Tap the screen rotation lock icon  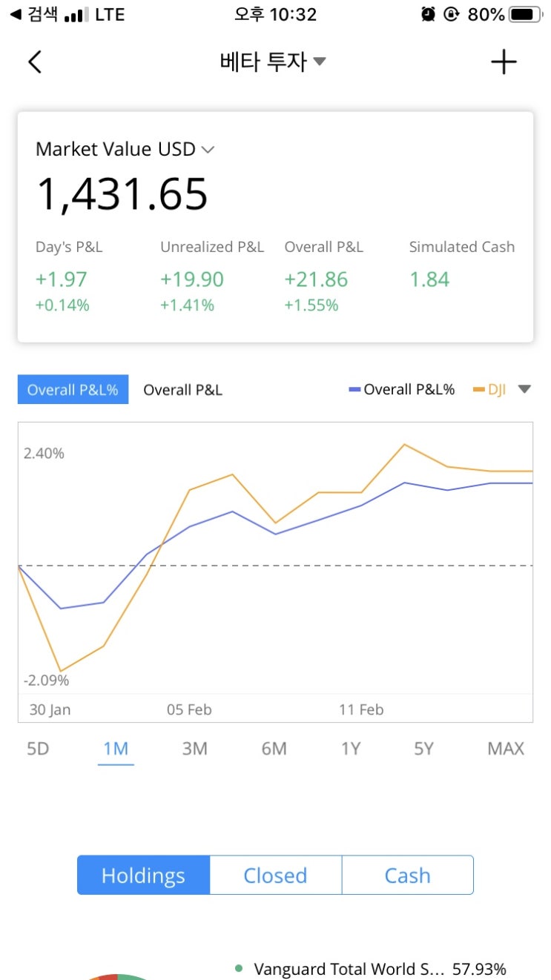click(452, 14)
